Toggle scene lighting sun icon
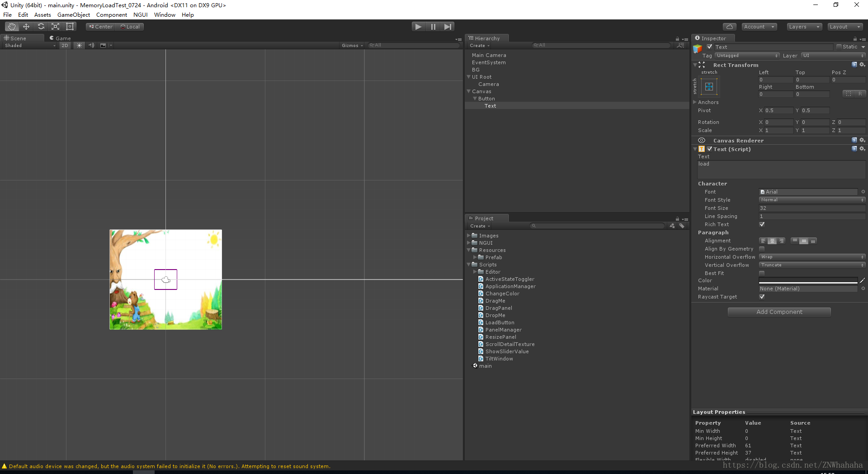868x474 pixels. pyautogui.click(x=79, y=45)
